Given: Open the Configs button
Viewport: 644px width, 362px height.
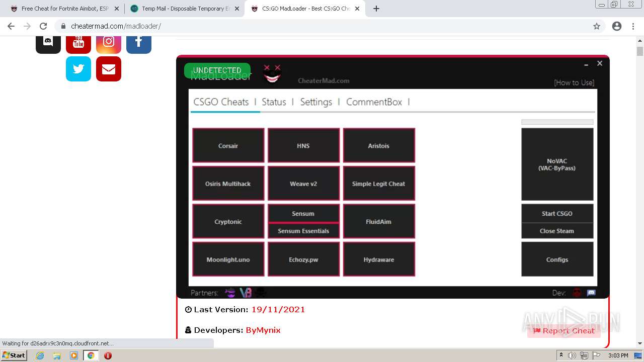Looking at the screenshot, I should pyautogui.click(x=557, y=259).
